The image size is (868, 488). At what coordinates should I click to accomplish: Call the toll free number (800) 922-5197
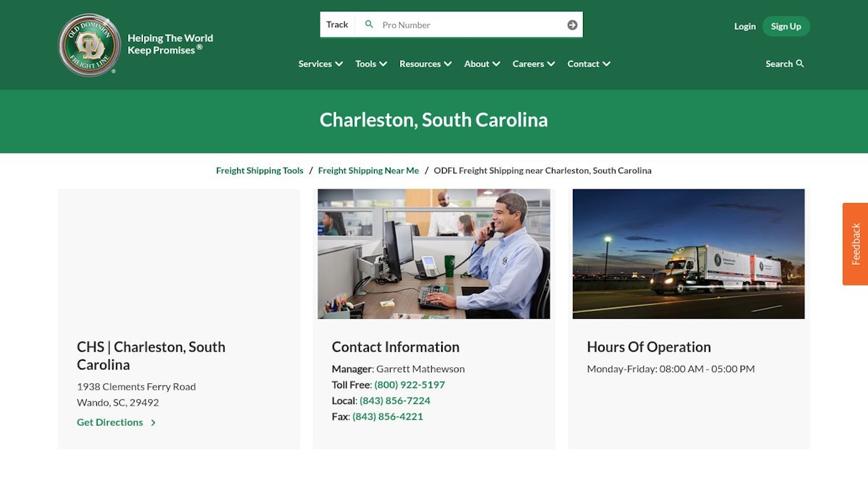tap(409, 385)
